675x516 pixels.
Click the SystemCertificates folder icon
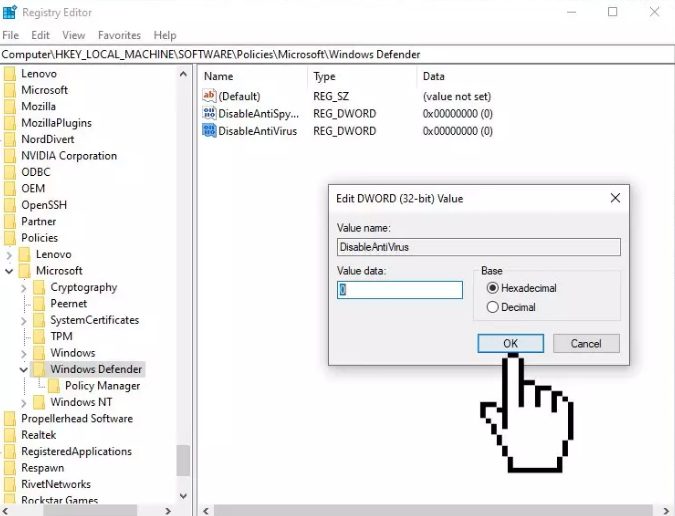pyautogui.click(x=40, y=320)
